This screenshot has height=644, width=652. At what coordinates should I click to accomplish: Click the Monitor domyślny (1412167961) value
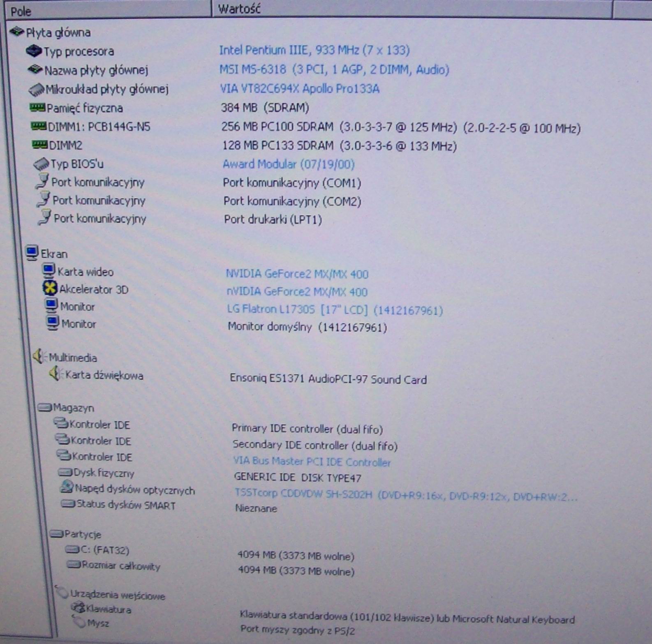point(308,327)
